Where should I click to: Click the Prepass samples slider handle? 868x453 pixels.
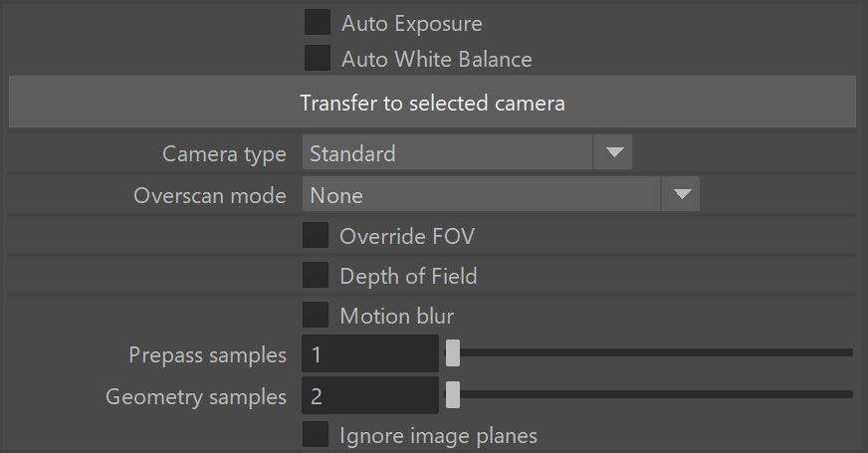click(x=453, y=352)
